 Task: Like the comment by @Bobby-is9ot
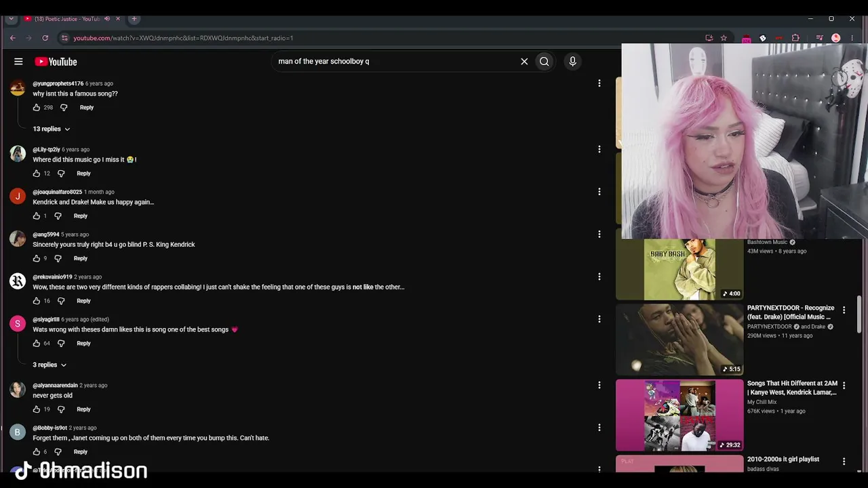click(37, 451)
